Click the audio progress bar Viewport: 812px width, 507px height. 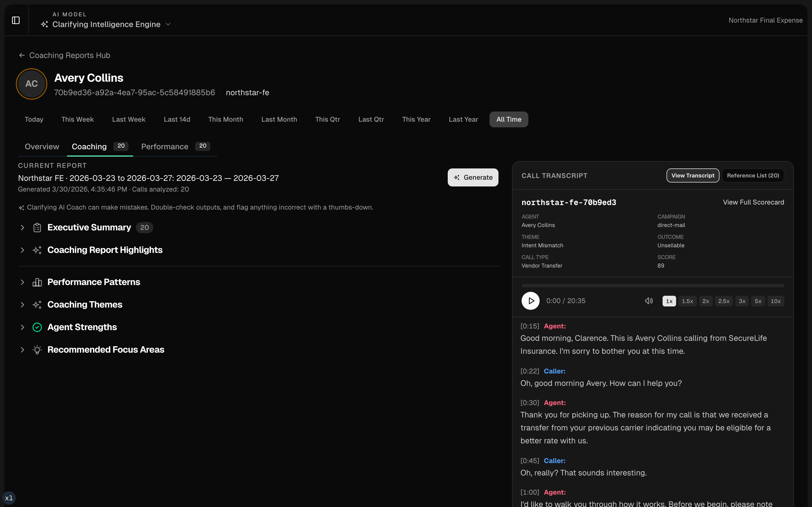tap(652, 285)
